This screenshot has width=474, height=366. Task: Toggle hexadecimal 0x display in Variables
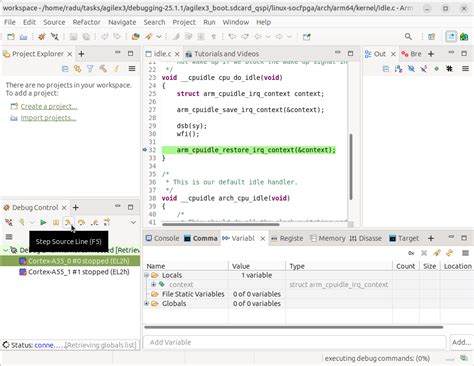tap(411, 253)
